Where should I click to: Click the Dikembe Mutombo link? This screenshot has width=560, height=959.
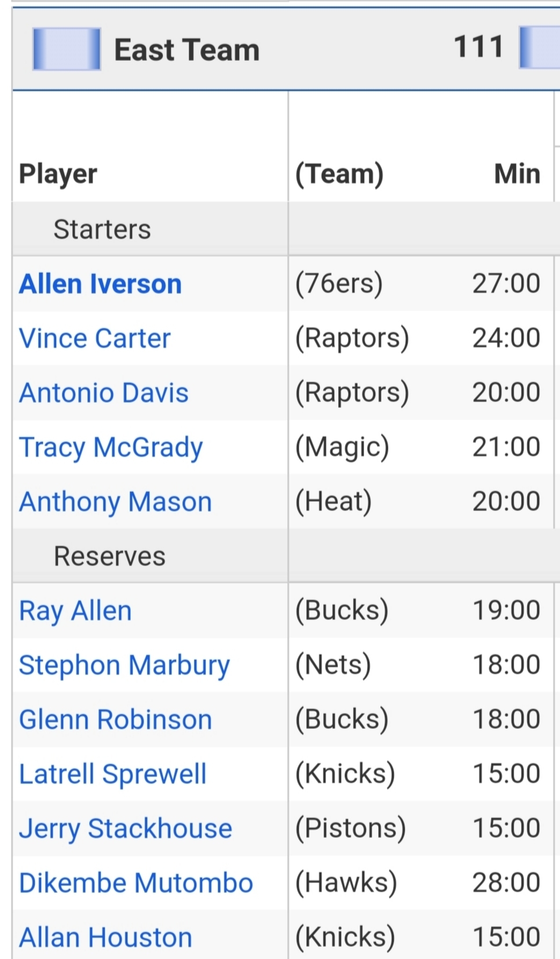tap(136, 883)
